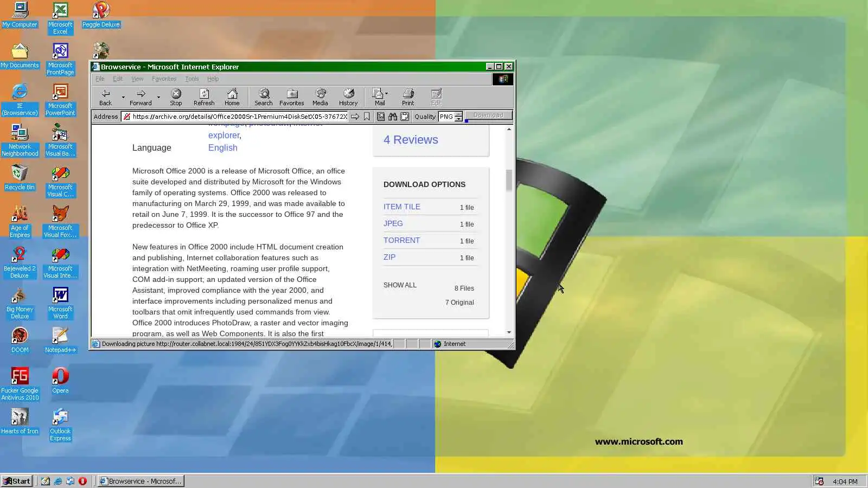Select the DOOM desktop icon
Image resolution: width=868 pixels, height=488 pixels.
point(20,341)
